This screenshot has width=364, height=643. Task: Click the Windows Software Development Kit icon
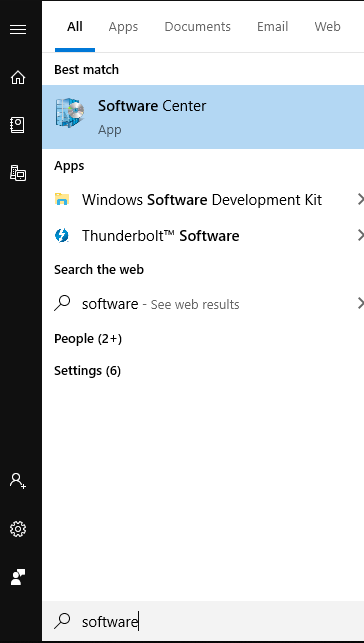tap(62, 199)
